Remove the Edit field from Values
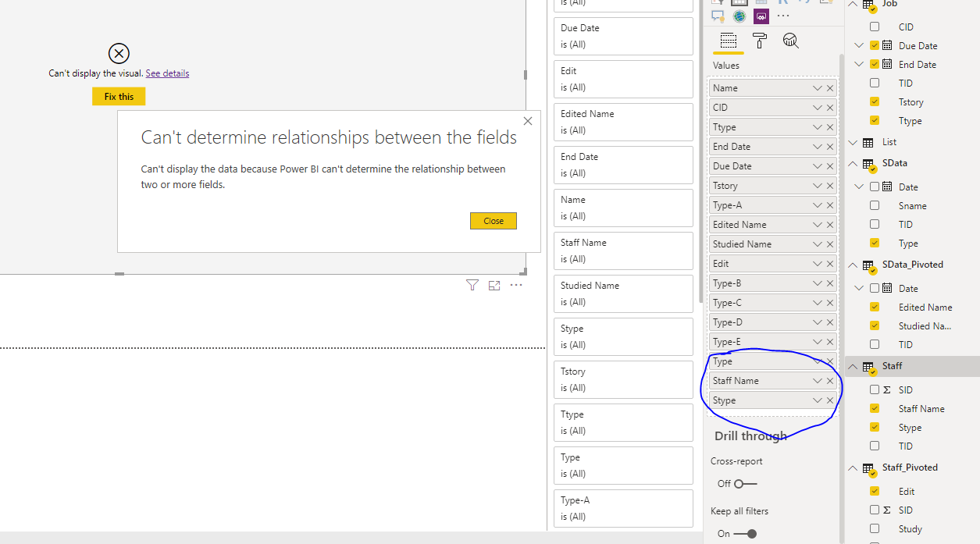Image resolution: width=980 pixels, height=544 pixels. pos(830,264)
